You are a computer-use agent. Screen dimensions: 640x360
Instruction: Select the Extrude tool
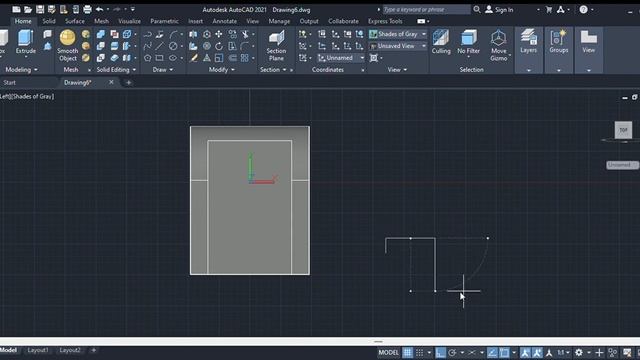point(25,42)
